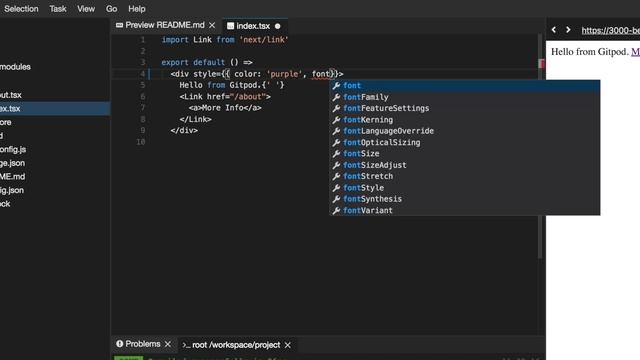Click the README preview tab icon
The image size is (640, 360).
click(x=119, y=25)
